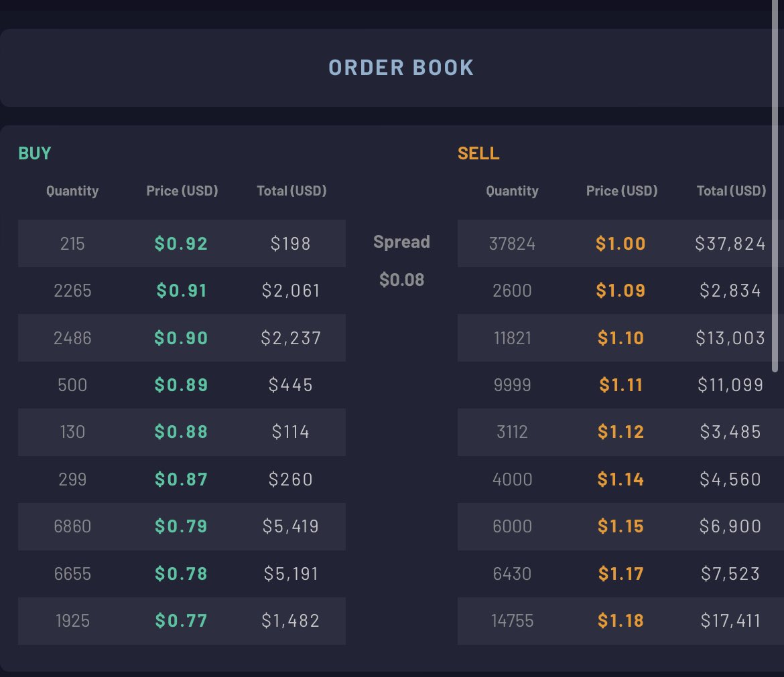Select buy quantity 215
The image size is (784, 677).
coord(72,243)
